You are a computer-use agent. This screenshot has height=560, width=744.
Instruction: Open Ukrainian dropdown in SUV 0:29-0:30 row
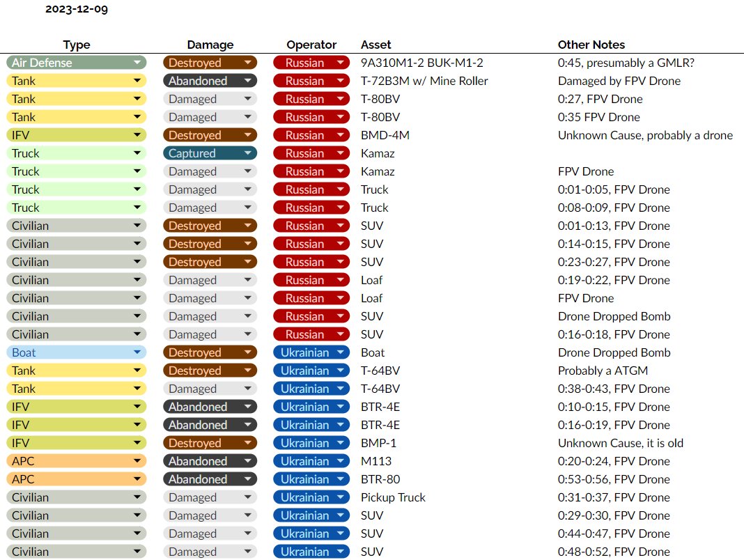[311, 515]
